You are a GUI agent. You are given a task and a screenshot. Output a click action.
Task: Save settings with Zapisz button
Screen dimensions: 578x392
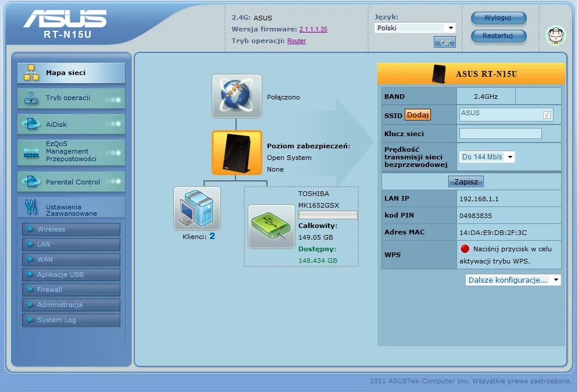466,181
